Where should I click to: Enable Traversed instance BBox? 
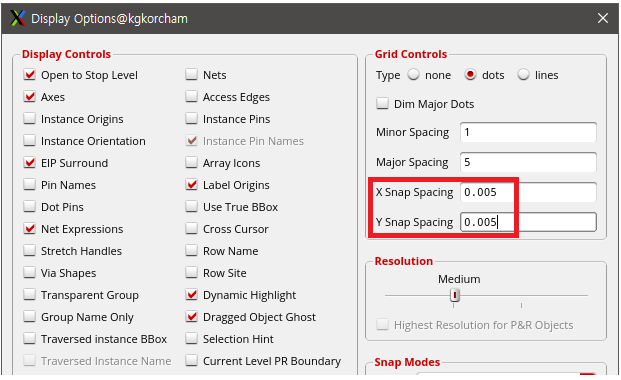click(29, 338)
